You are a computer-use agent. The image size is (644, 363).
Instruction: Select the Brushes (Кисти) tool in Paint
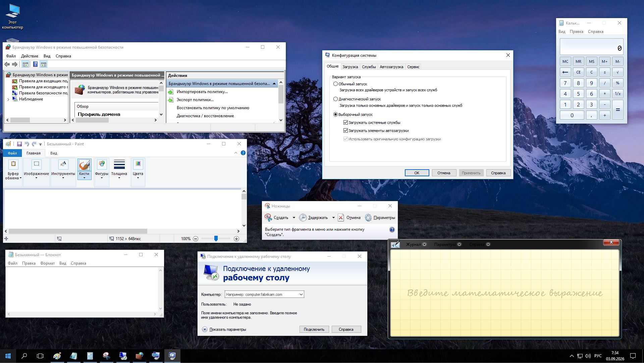(x=84, y=169)
